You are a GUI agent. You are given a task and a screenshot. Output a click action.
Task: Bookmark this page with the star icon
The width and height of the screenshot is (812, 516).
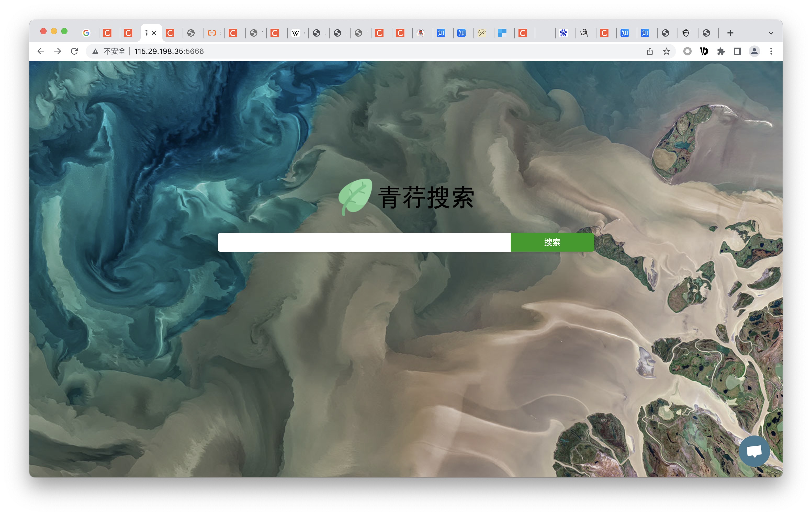[666, 51]
